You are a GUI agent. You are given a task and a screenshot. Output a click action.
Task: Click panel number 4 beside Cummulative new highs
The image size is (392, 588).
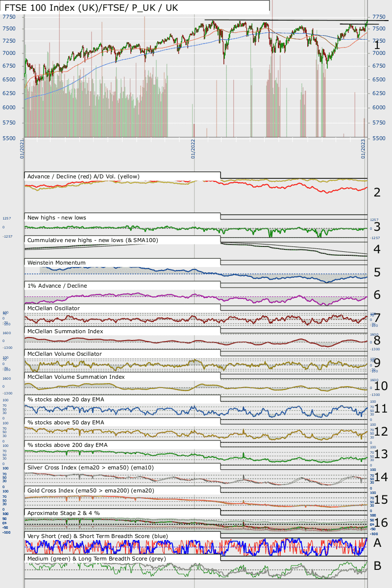(377, 249)
